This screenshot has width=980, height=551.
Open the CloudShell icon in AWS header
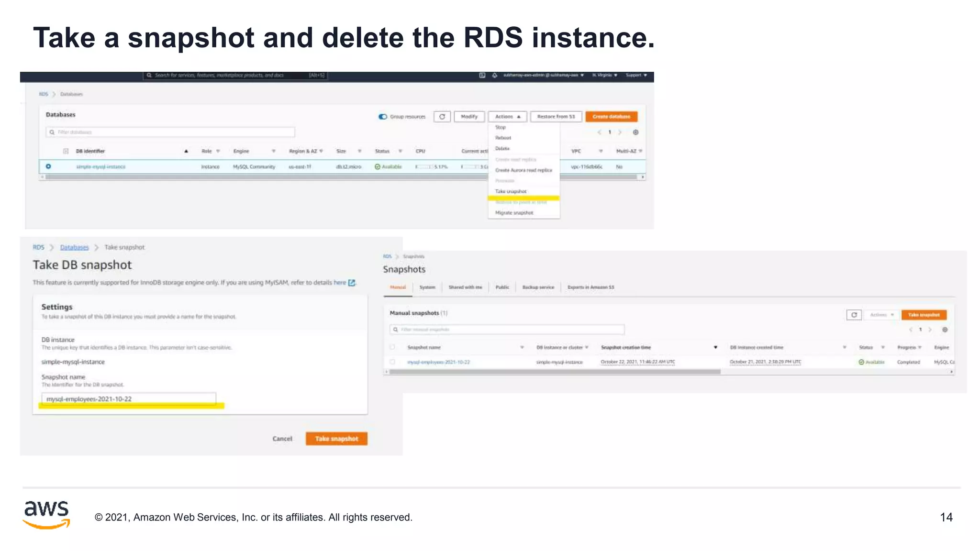(x=482, y=75)
